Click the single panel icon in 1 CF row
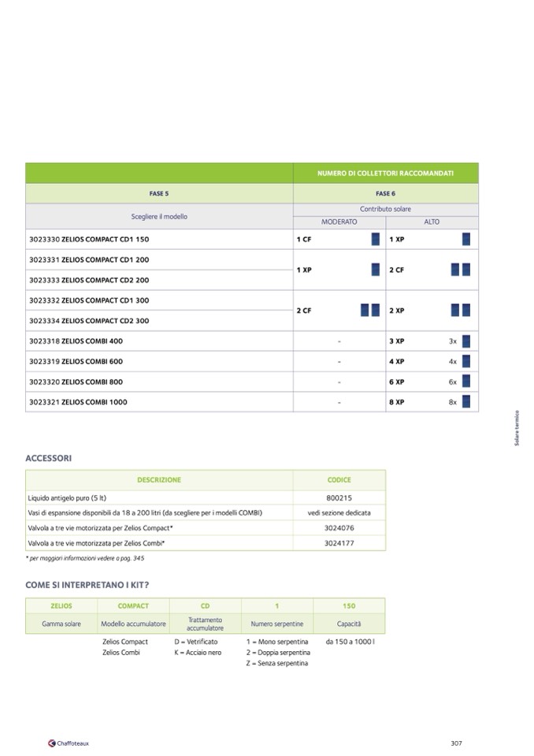The image size is (534, 756). (x=375, y=239)
